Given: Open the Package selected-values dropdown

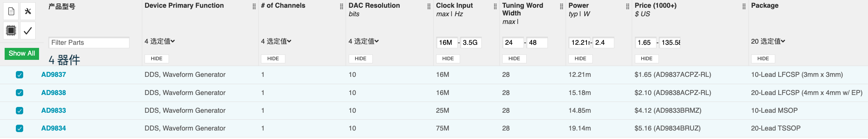Looking at the screenshot, I should click(768, 41).
